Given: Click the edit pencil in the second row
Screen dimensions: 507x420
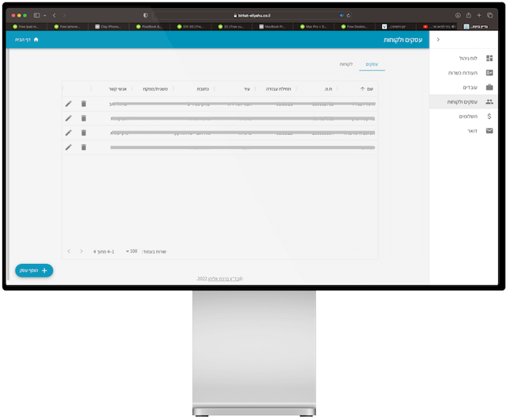Looking at the screenshot, I should pyautogui.click(x=68, y=118).
